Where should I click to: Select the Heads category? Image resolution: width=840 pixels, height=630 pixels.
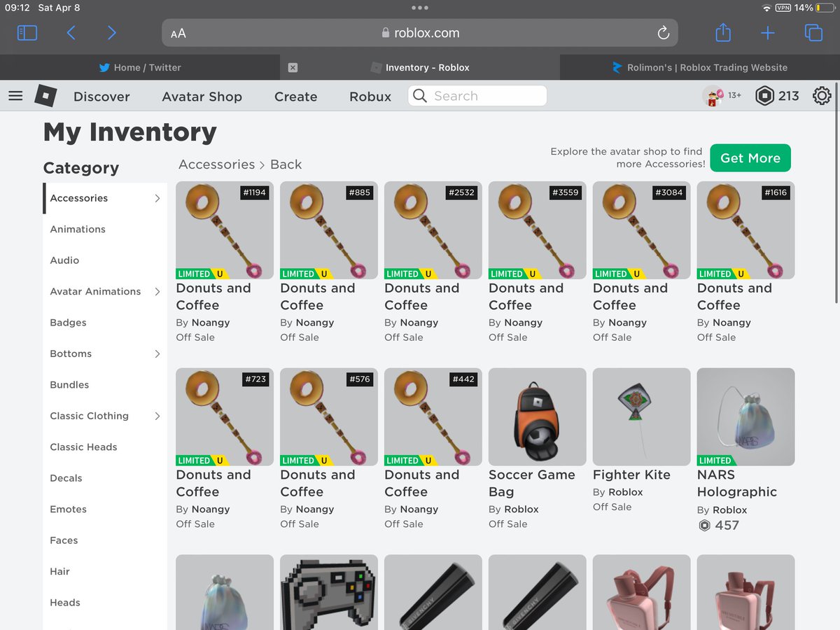pos(65,603)
